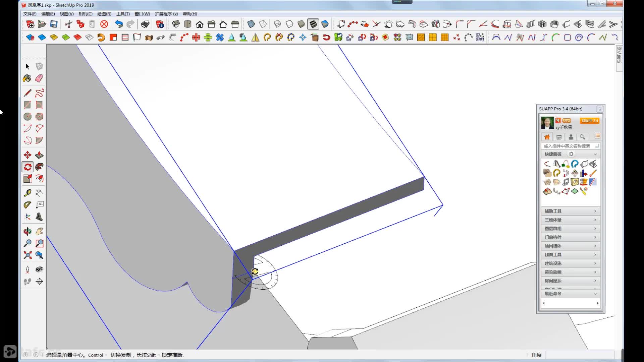Select the Polygon tool
This screenshot has height=362, width=644.
click(39, 117)
